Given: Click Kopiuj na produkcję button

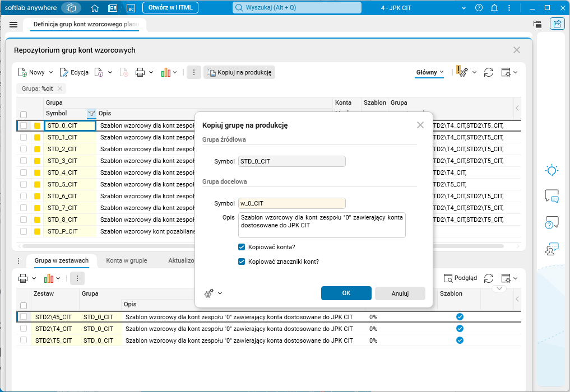Looking at the screenshot, I should 239,72.
